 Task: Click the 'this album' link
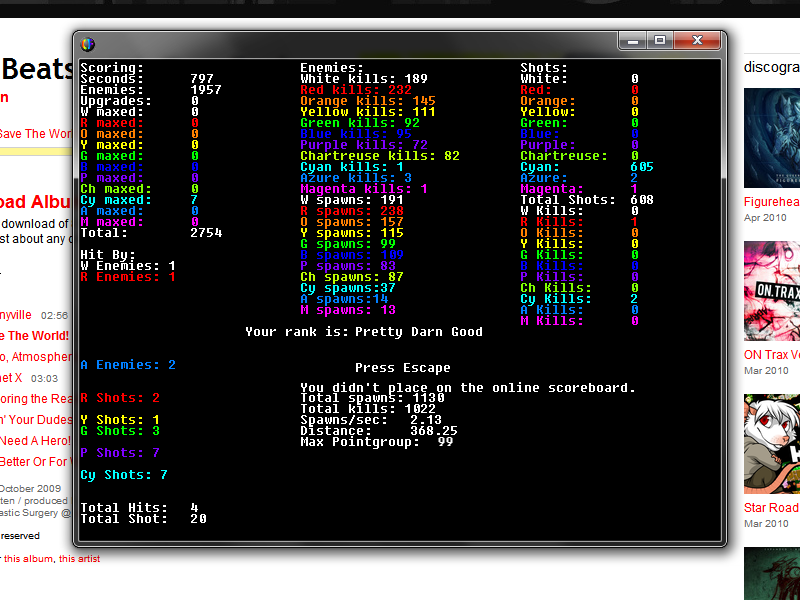[28, 558]
